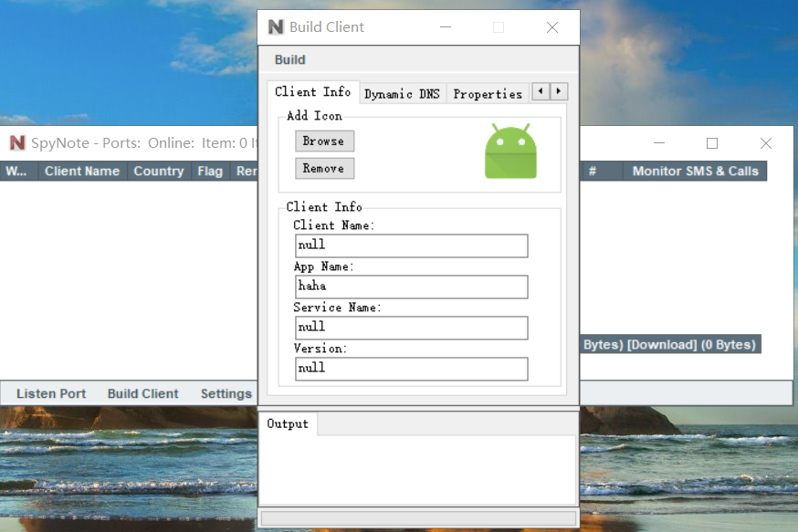Open Listen Port in SpyNote window
This screenshot has height=532, width=798.
[x=51, y=393]
